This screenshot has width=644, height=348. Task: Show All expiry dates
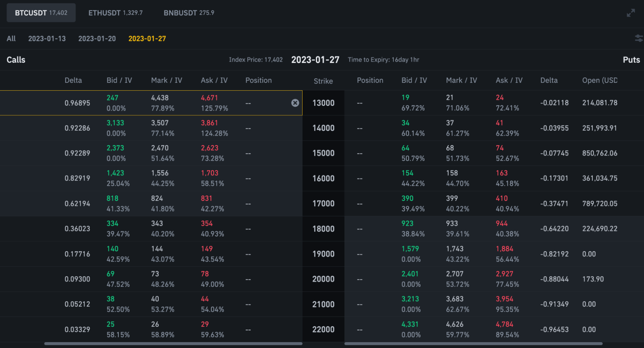click(11, 39)
